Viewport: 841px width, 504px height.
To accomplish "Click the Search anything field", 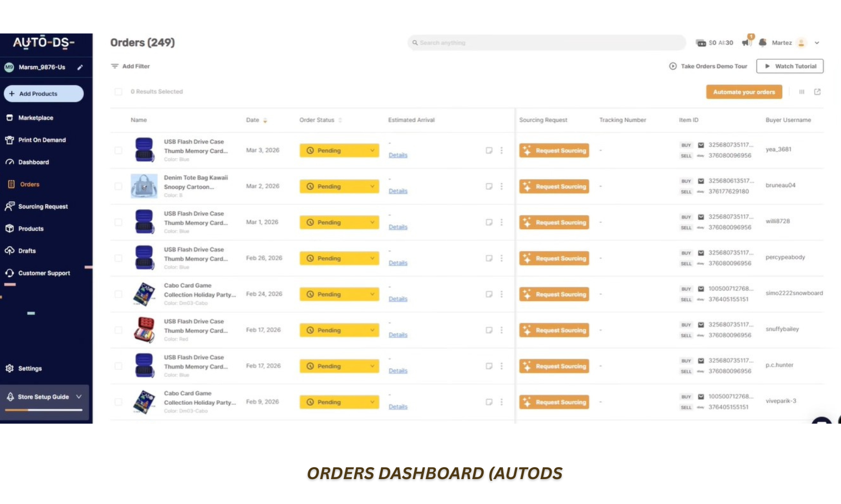I will click(x=547, y=43).
